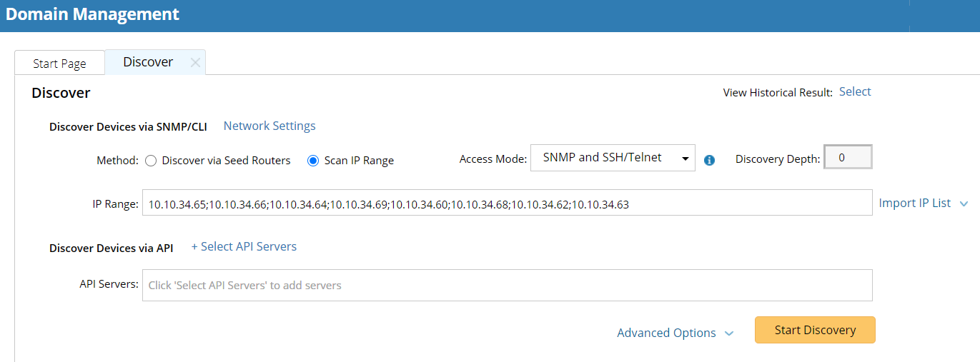Click the Discover page heading

pos(61,93)
